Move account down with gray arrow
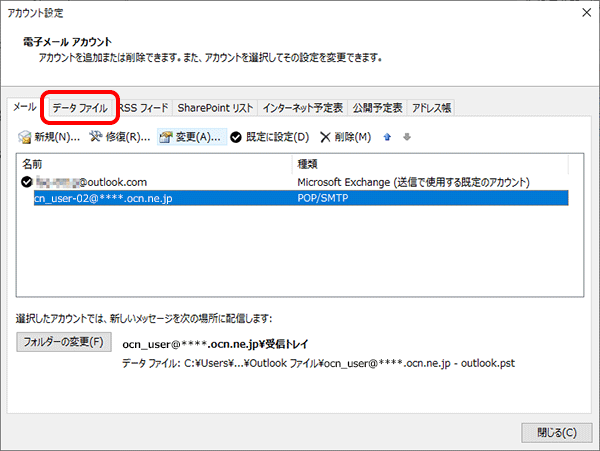600x451 pixels. pos(406,137)
